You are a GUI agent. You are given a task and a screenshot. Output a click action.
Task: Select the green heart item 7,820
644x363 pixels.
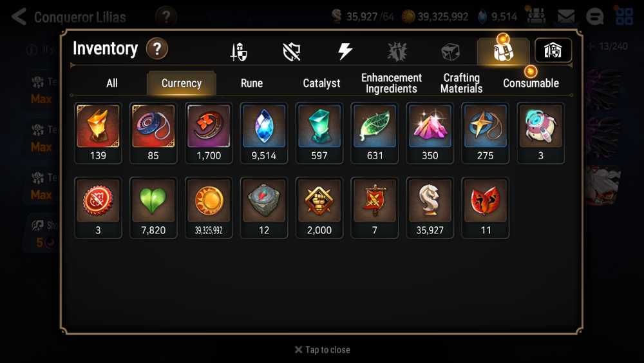click(x=153, y=208)
